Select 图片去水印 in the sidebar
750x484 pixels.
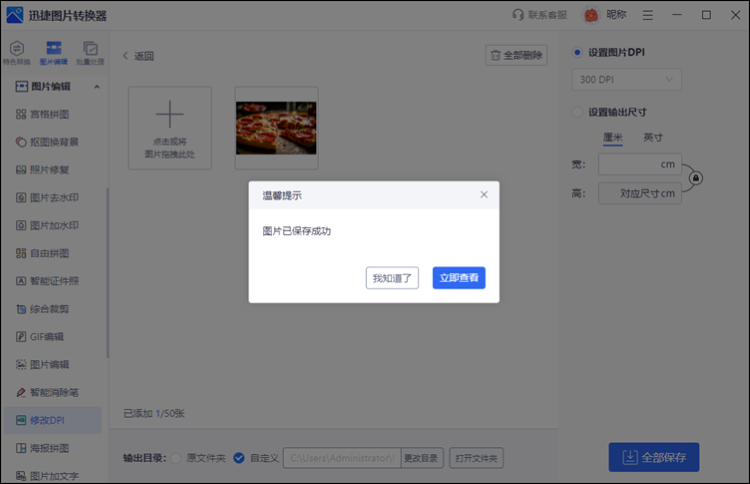[x=47, y=198]
